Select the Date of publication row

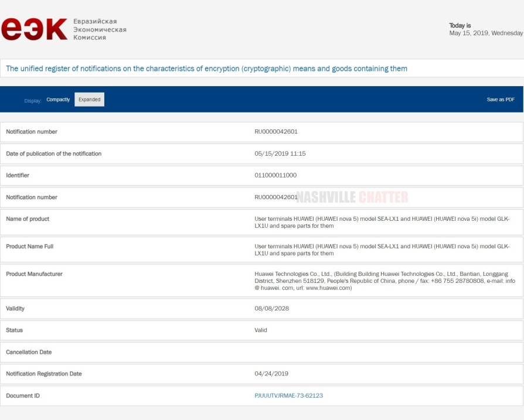click(x=54, y=154)
